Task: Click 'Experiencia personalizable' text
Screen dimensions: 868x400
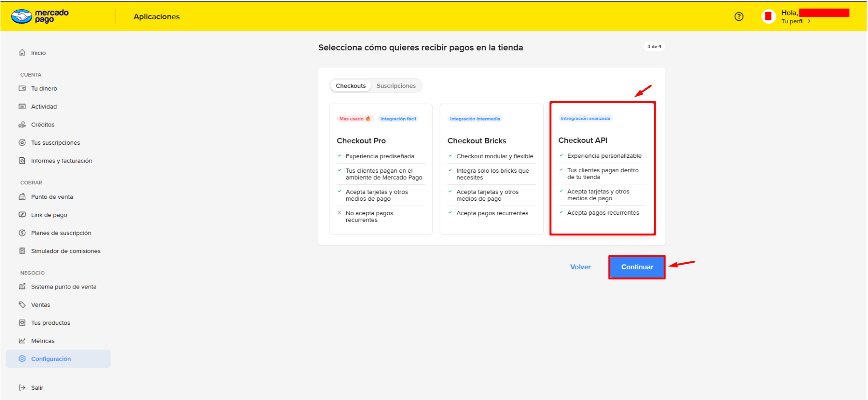Action: [x=604, y=156]
